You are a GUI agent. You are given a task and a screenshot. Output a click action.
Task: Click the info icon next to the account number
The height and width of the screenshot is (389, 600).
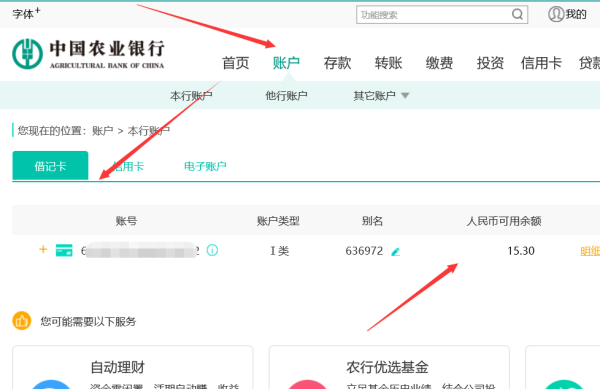coord(212,250)
